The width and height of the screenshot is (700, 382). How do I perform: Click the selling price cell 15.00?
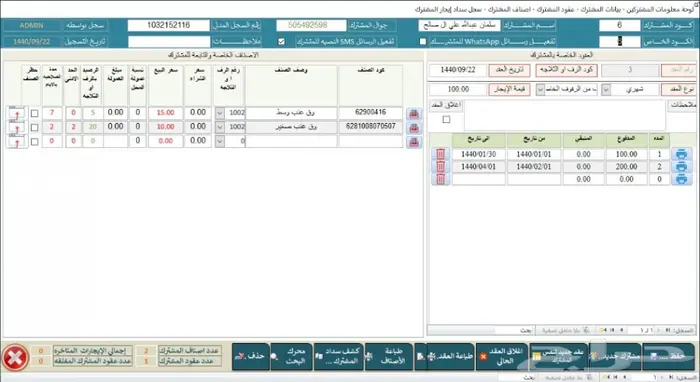(165, 113)
